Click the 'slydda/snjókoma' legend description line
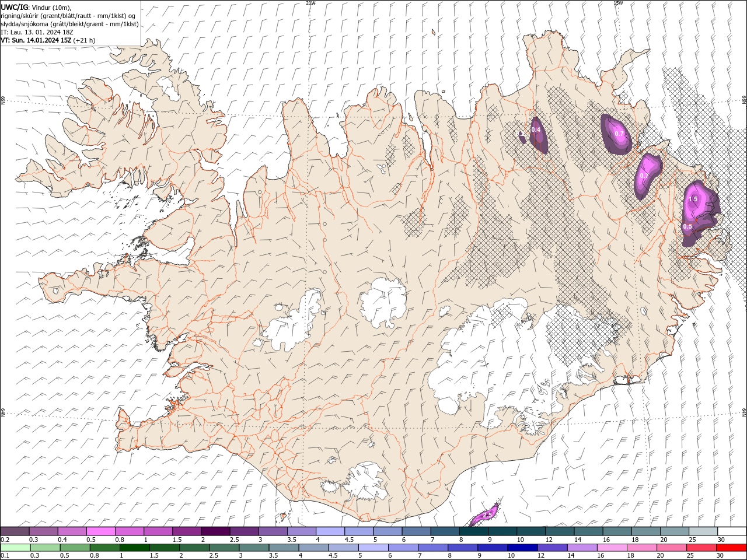 tap(69, 24)
